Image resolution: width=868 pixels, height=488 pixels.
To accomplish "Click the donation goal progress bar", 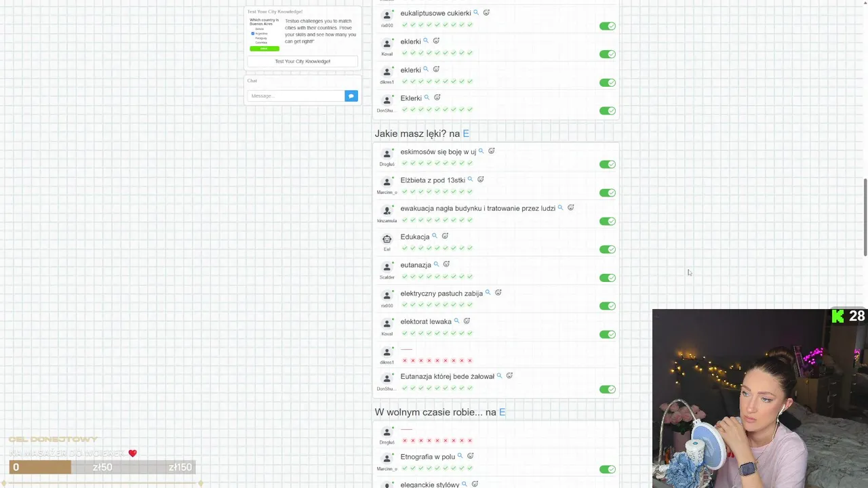I will (102, 467).
